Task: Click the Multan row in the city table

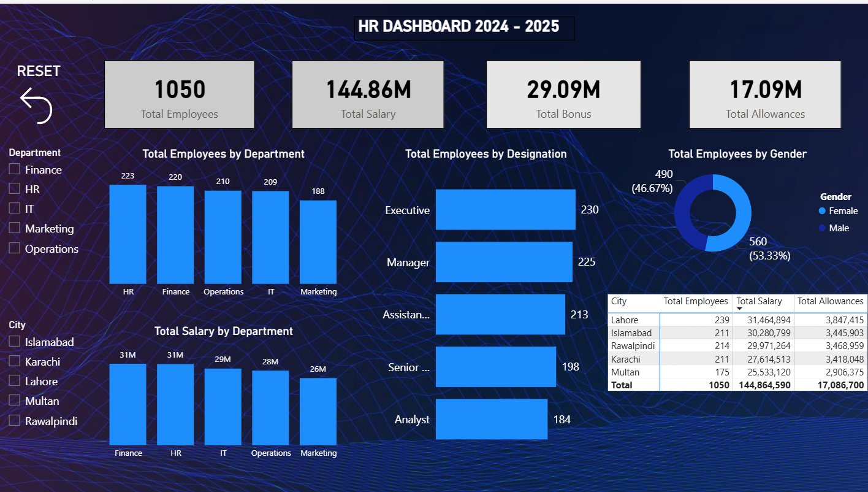Action: point(737,372)
